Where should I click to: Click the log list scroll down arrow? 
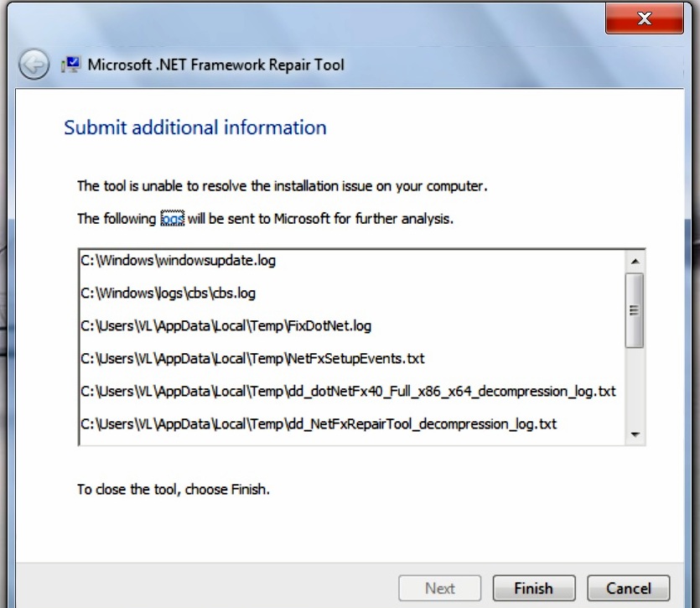coord(635,434)
